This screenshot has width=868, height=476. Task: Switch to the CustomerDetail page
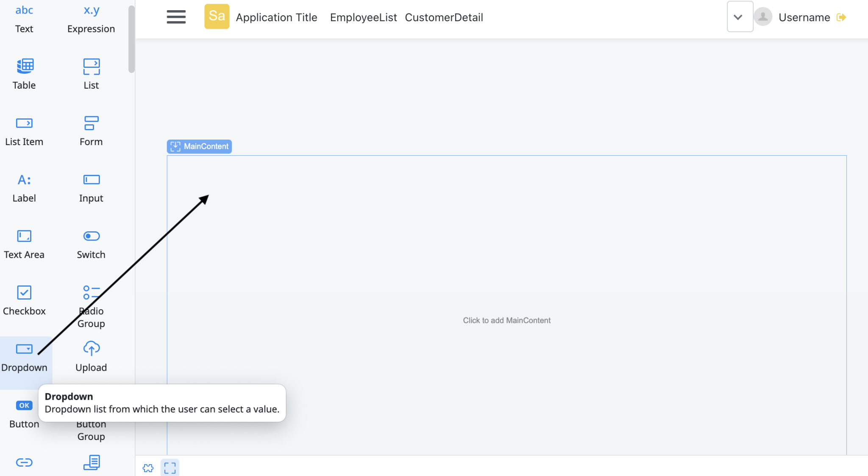[x=444, y=17]
